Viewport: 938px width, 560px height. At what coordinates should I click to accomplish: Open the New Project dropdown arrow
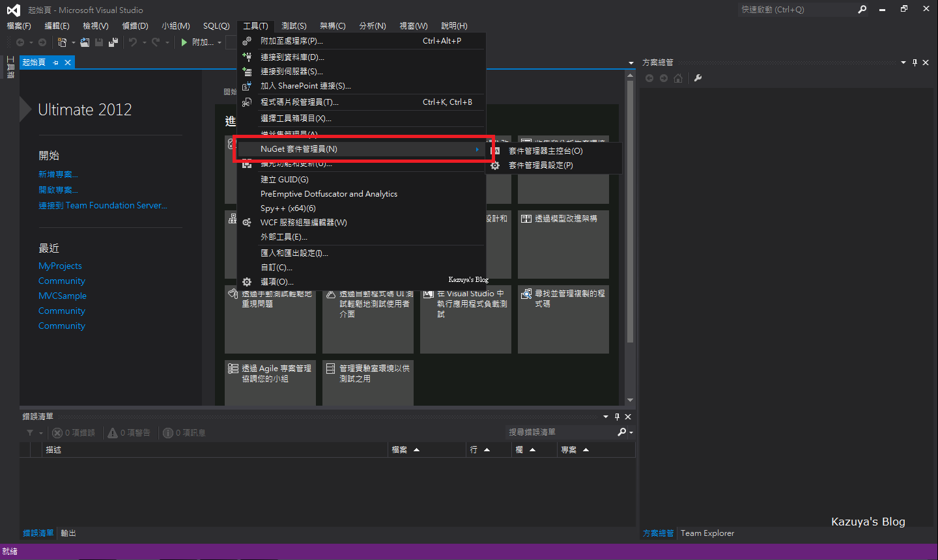(74, 43)
